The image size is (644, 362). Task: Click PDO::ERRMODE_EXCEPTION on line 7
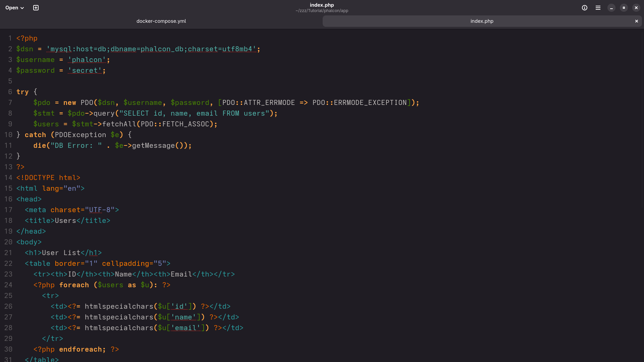click(360, 103)
